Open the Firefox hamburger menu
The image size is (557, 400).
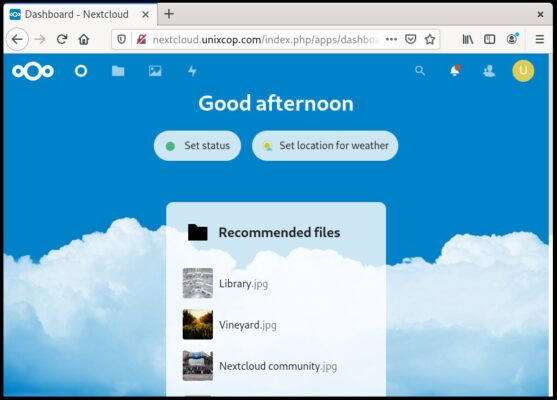540,39
